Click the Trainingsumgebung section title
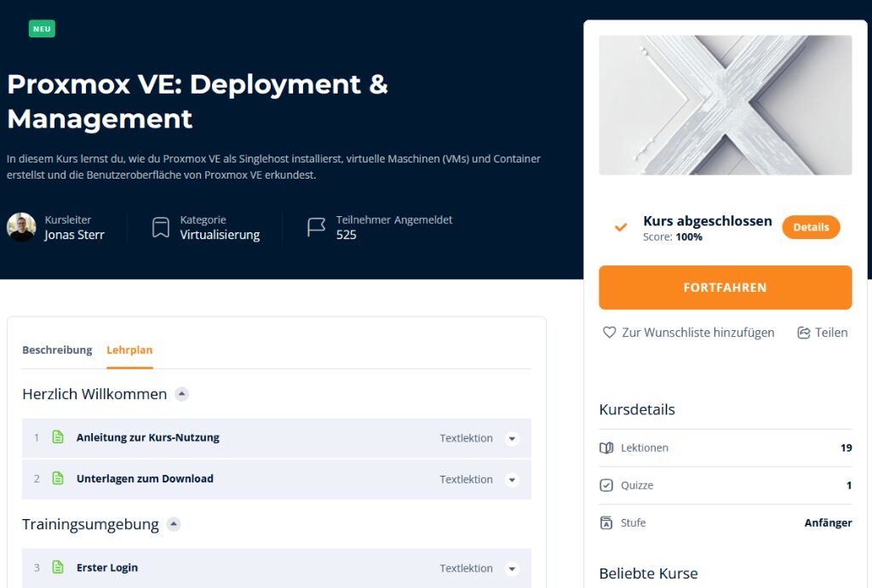Viewport: 872px width, 588px height. pos(90,524)
